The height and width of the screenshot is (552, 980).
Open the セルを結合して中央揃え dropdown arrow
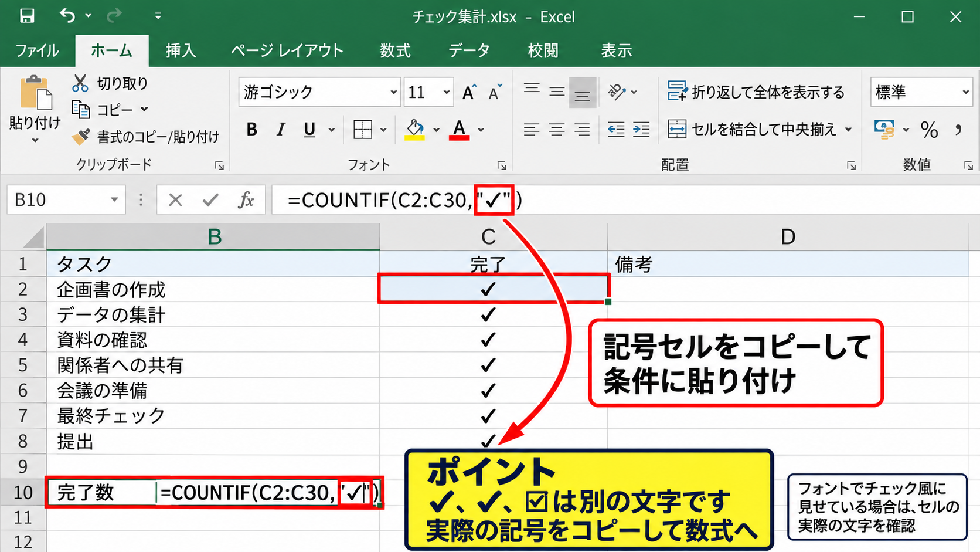pyautogui.click(x=849, y=129)
